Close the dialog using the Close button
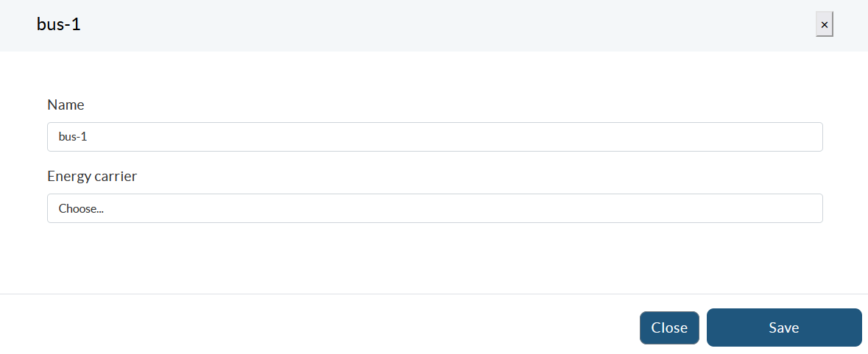 [x=669, y=328]
